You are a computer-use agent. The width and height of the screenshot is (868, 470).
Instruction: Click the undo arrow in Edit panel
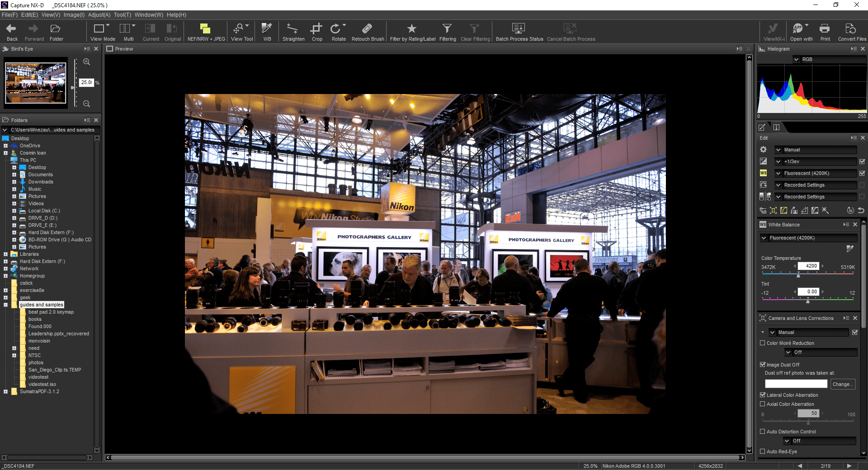(x=861, y=211)
